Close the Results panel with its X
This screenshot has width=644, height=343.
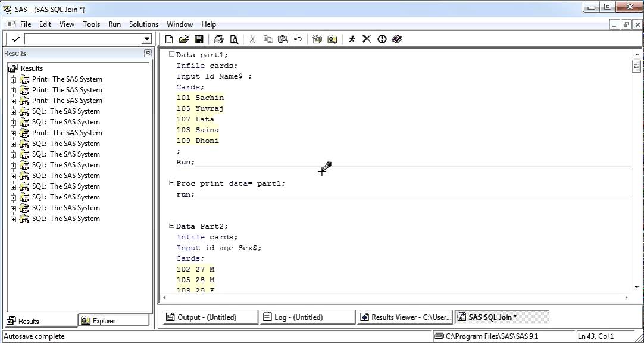[x=148, y=54]
